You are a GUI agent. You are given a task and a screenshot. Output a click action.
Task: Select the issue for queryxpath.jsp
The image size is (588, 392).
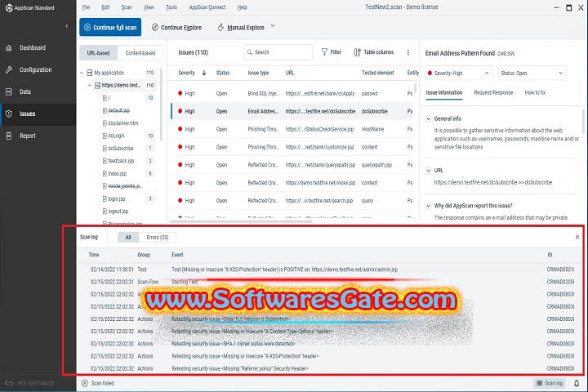click(293, 165)
